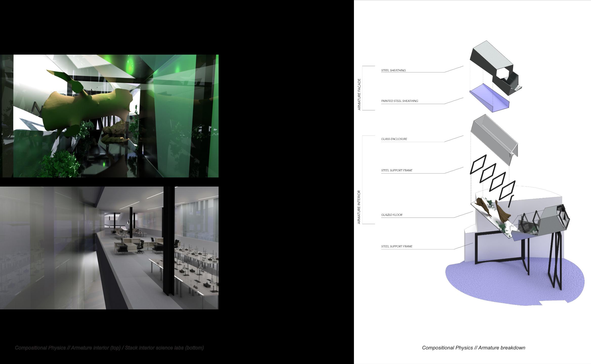Click the Armature breakdown caption text

[x=473, y=348]
